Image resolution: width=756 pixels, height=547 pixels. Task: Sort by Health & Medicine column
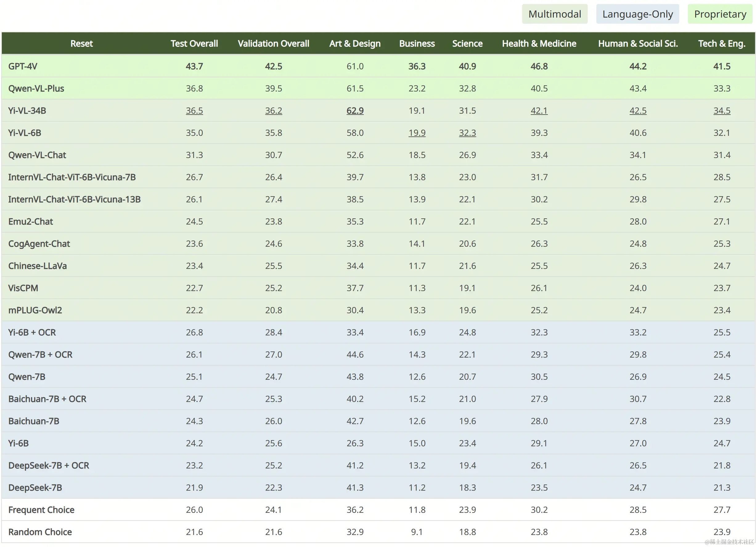coord(539,44)
